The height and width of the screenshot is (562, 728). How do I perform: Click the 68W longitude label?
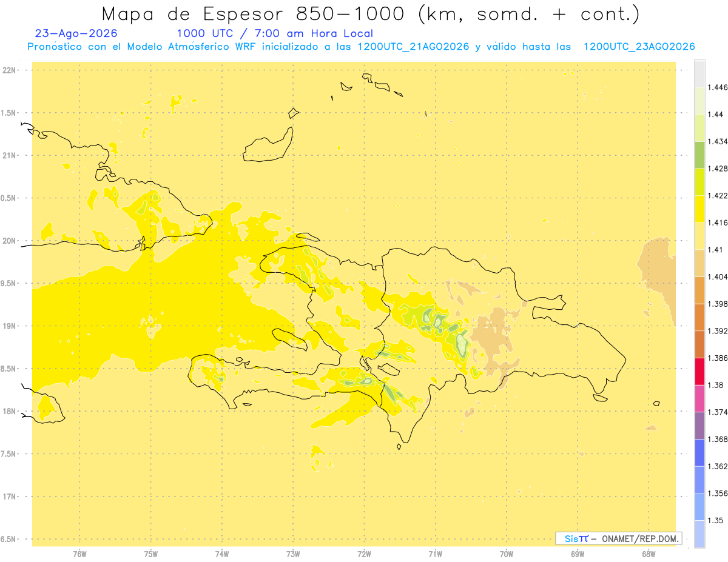(x=649, y=554)
